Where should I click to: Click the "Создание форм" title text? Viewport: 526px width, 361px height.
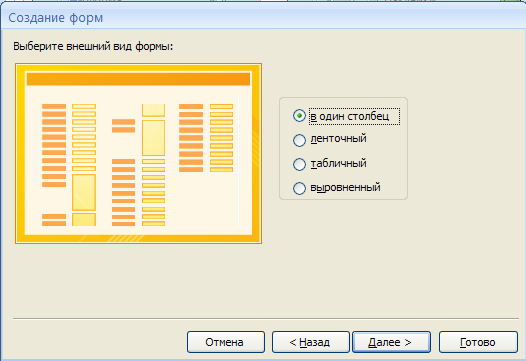coord(56,18)
